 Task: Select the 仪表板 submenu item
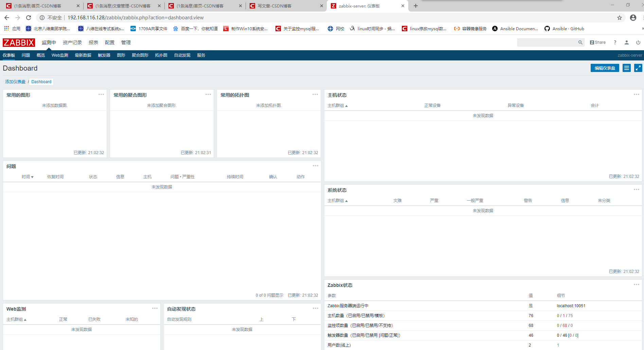tap(9, 55)
